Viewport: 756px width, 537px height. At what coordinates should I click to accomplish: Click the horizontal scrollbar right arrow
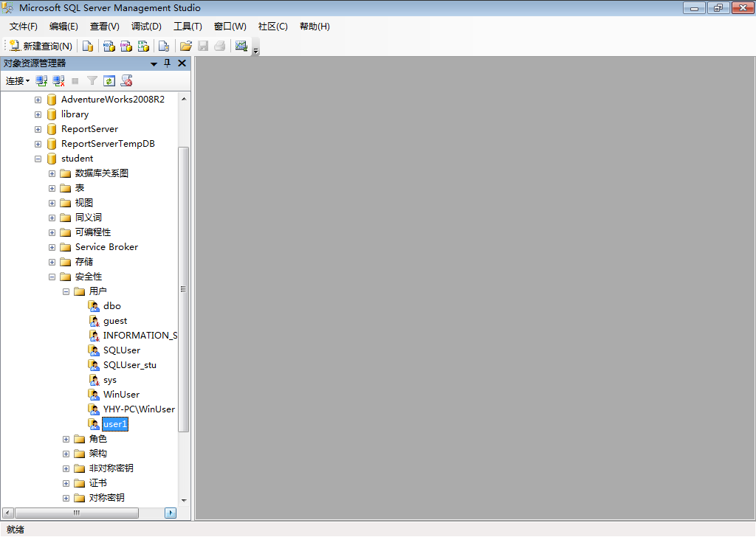[171, 513]
